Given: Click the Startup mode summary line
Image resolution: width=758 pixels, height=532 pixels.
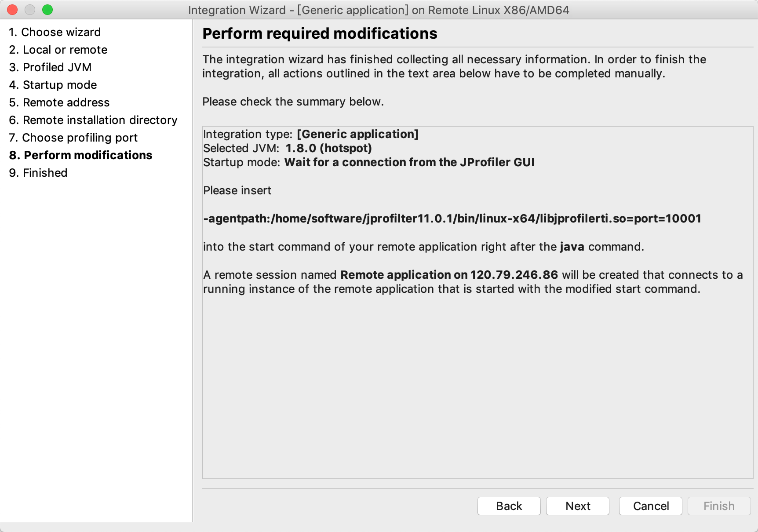Looking at the screenshot, I should (369, 162).
